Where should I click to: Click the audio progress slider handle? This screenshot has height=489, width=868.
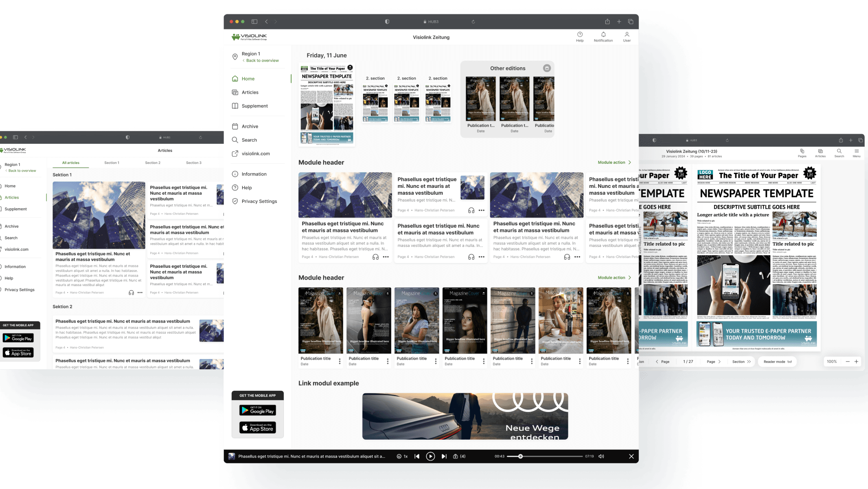pyautogui.click(x=520, y=456)
